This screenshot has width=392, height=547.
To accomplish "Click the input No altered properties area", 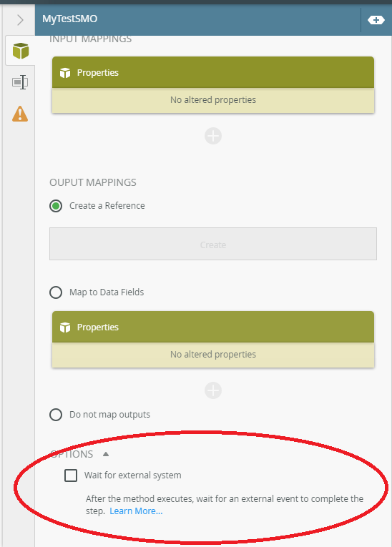I will coord(213,100).
